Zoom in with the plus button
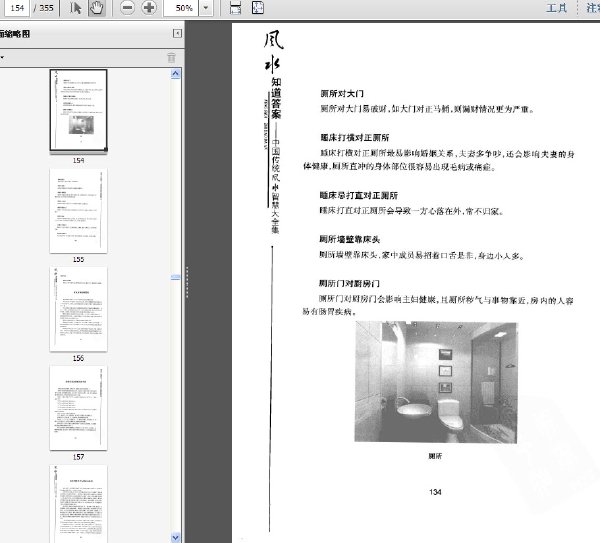600x543 pixels. pyautogui.click(x=149, y=8)
